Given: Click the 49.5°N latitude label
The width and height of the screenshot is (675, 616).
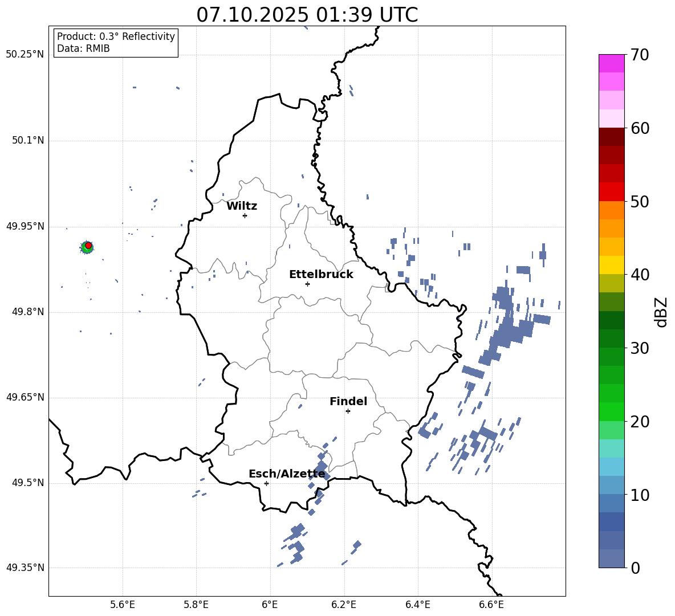Looking at the screenshot, I should point(28,483).
